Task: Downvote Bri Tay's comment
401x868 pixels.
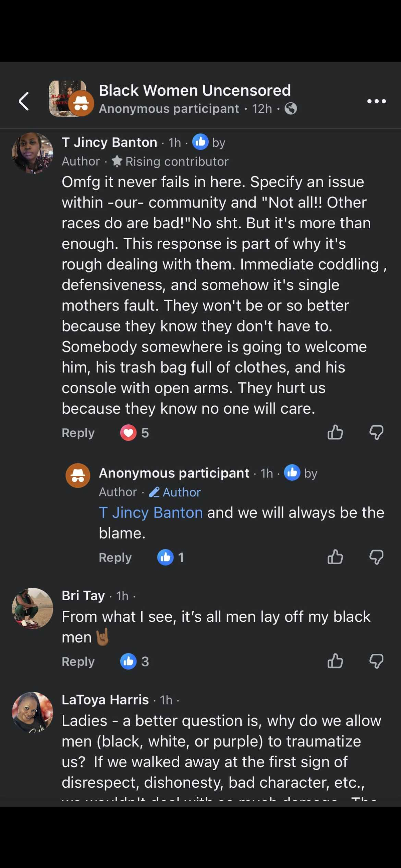Action: point(376,661)
